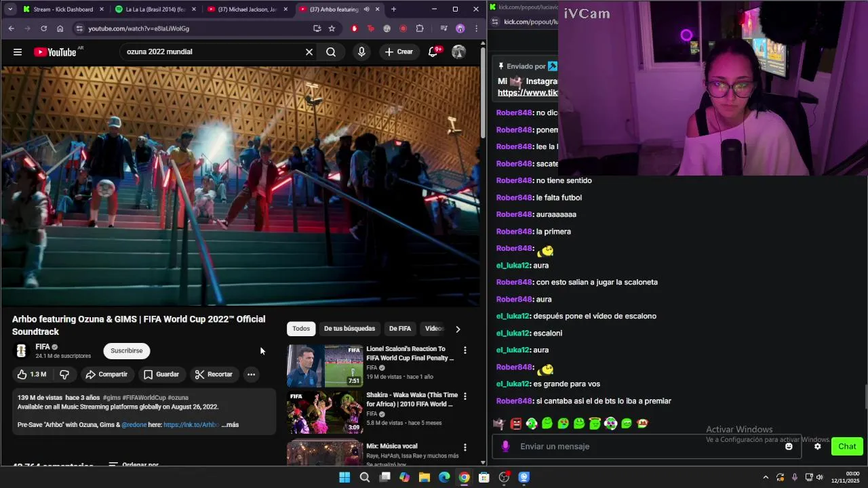Open the red hand blocker extension
Image resolution: width=868 pixels, height=488 pixels.
coord(354,28)
